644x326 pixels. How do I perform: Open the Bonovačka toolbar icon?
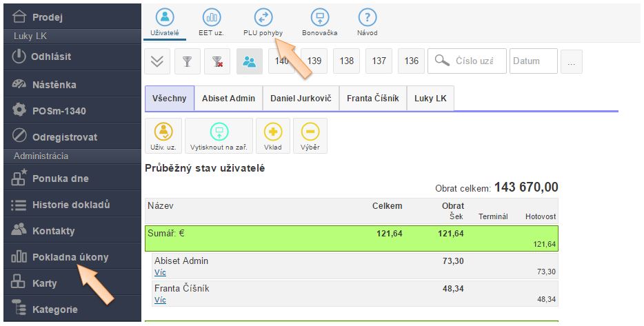point(319,21)
